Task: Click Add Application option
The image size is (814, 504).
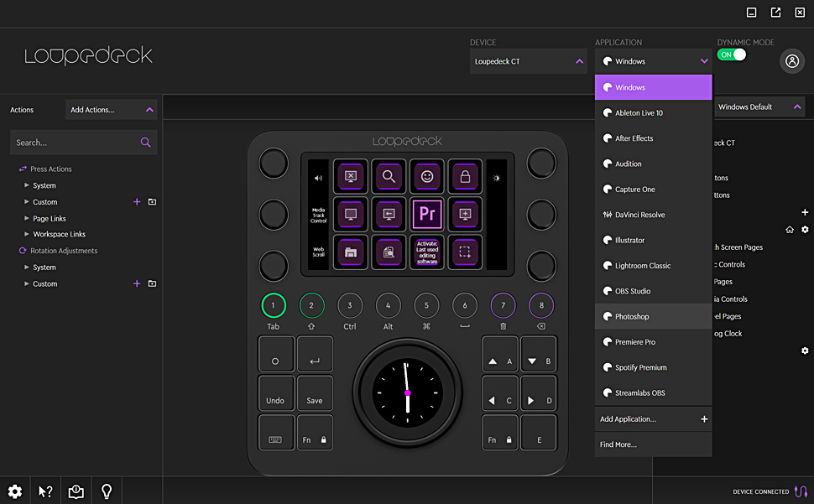Action: click(x=653, y=419)
